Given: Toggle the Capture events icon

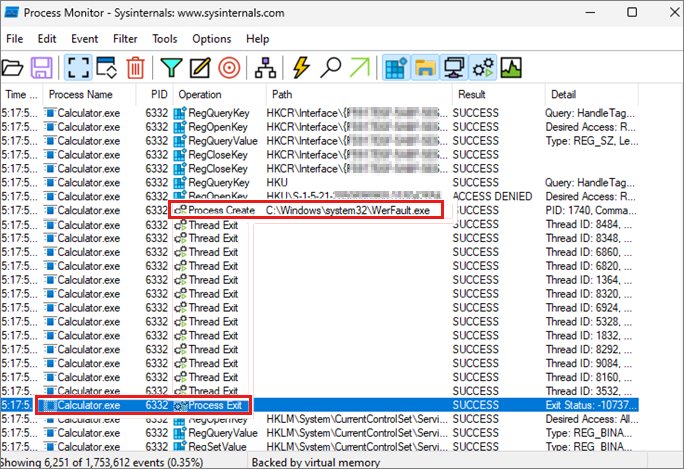Looking at the screenshot, I should click(79, 68).
